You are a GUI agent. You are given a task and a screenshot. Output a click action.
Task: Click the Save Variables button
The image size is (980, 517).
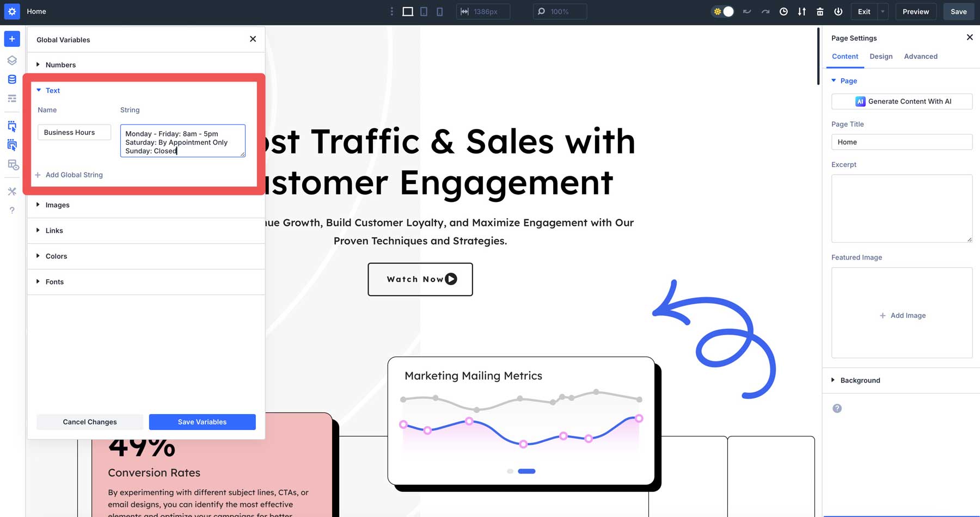click(x=202, y=422)
